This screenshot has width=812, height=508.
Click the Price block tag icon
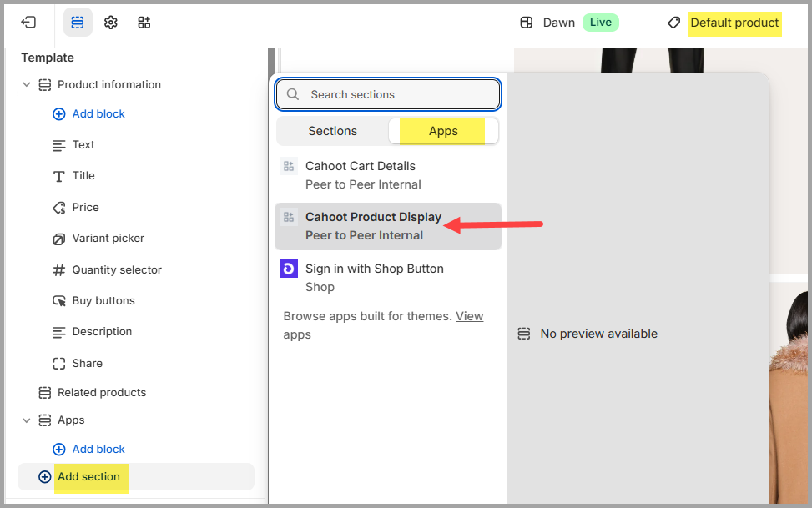[59, 208]
